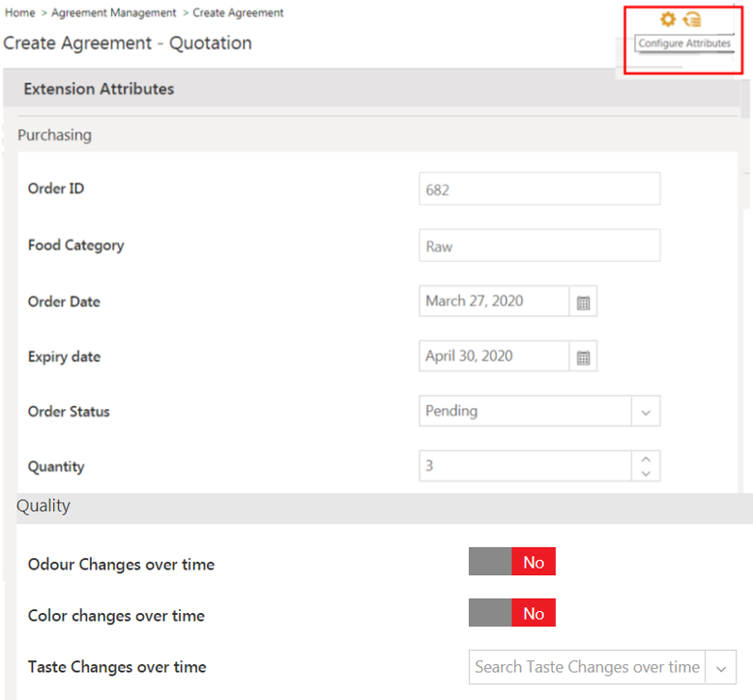Click the Configure Attributes gear icon
The width and height of the screenshot is (753, 700).
tap(667, 19)
